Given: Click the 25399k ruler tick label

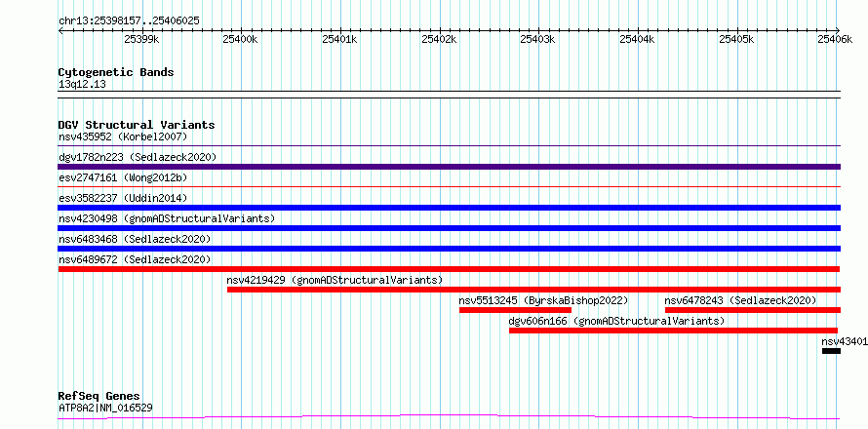Looking at the screenshot, I should pos(142,39).
